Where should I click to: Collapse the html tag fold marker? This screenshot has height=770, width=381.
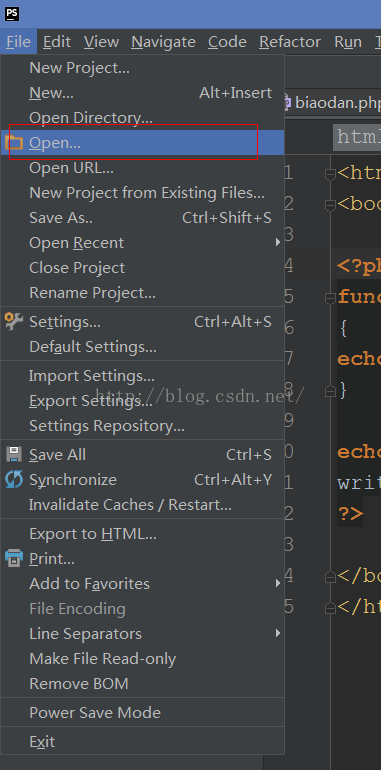pyautogui.click(x=330, y=174)
